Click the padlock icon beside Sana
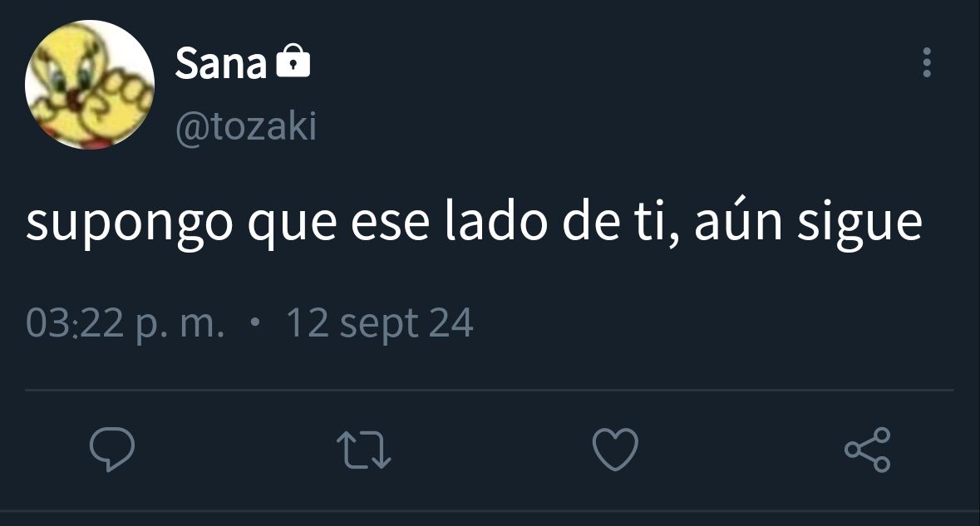The height and width of the screenshot is (526, 980). 293,61
